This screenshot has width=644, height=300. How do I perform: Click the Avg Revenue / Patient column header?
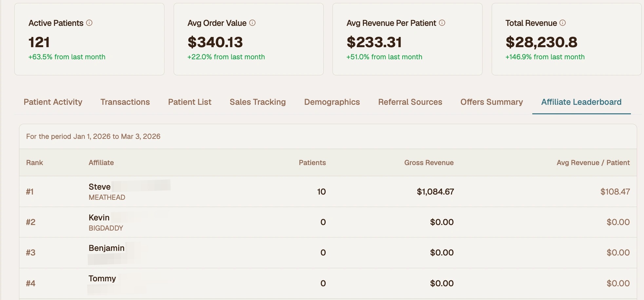click(x=593, y=162)
